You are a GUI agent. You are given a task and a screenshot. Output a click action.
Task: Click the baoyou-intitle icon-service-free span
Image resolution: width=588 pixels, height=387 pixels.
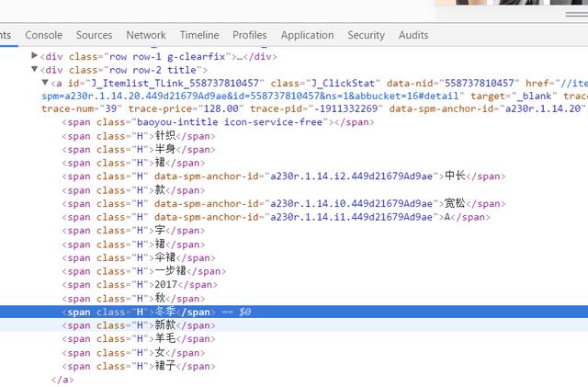[x=200, y=122]
